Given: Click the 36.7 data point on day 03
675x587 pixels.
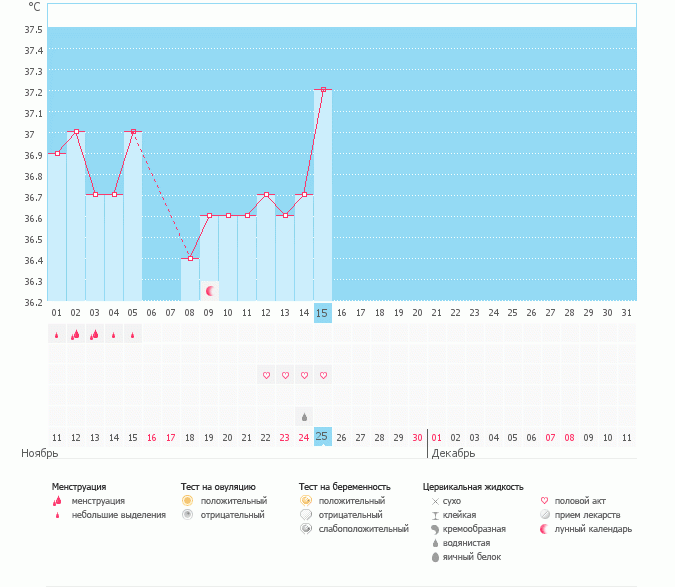Looking at the screenshot, I should (96, 195).
